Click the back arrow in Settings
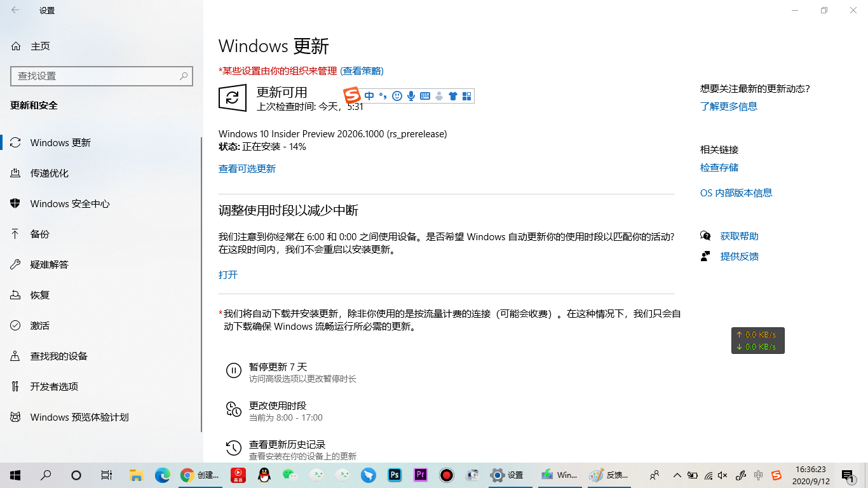This screenshot has height=488, width=868. (x=15, y=10)
